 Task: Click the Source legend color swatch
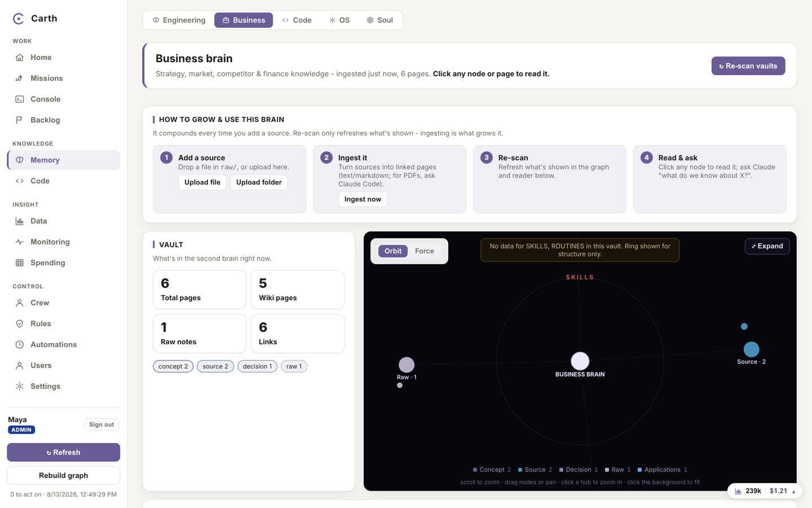tap(520, 470)
